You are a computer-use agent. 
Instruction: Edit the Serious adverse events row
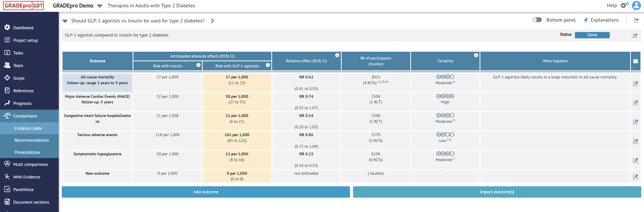click(x=635, y=141)
